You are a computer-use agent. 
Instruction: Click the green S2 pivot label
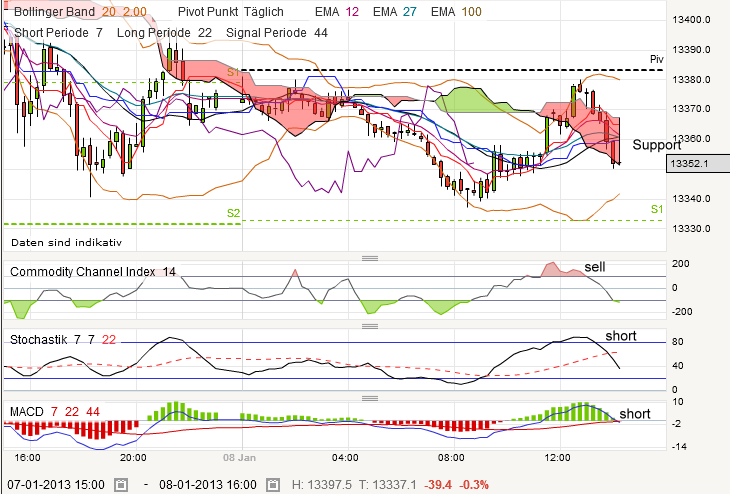click(x=233, y=213)
